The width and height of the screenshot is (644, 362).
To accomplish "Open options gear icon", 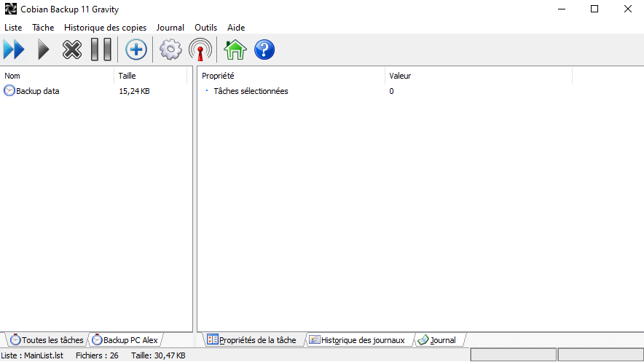I will [170, 50].
